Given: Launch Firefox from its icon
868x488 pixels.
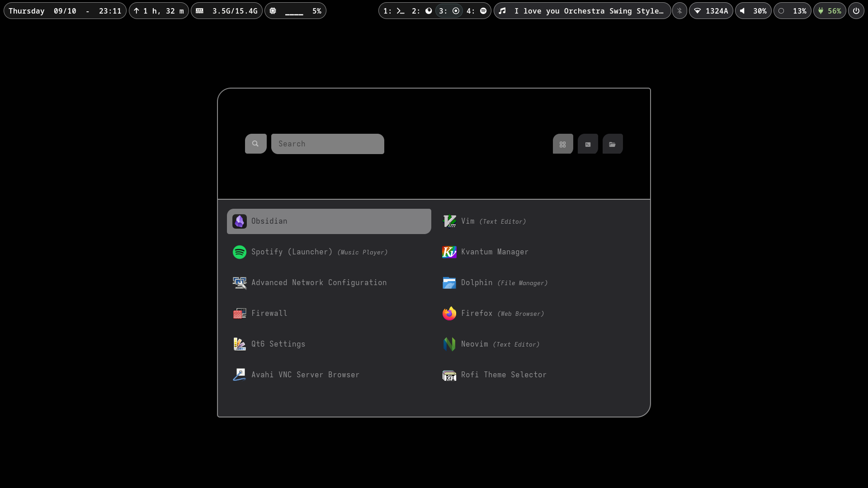Looking at the screenshot, I should (449, 314).
